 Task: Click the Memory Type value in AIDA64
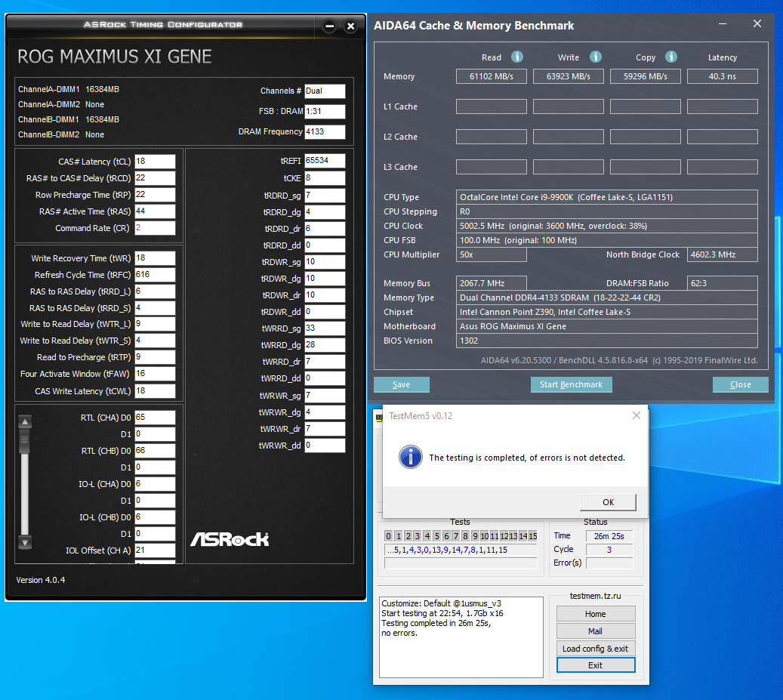click(x=607, y=298)
